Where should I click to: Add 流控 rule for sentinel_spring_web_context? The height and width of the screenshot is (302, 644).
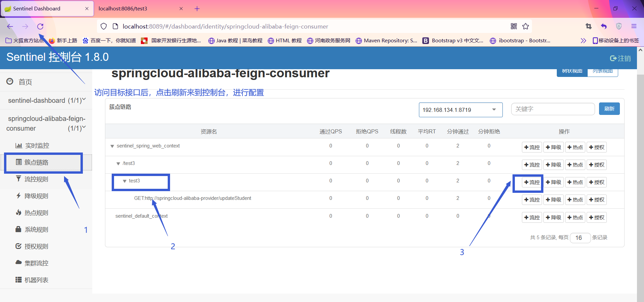tap(532, 147)
